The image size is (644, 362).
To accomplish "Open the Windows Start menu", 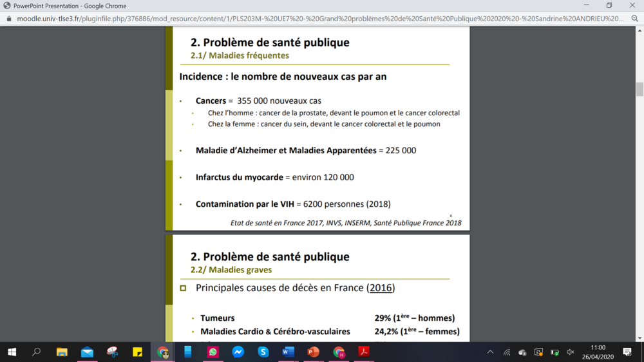I will coord(12,352).
